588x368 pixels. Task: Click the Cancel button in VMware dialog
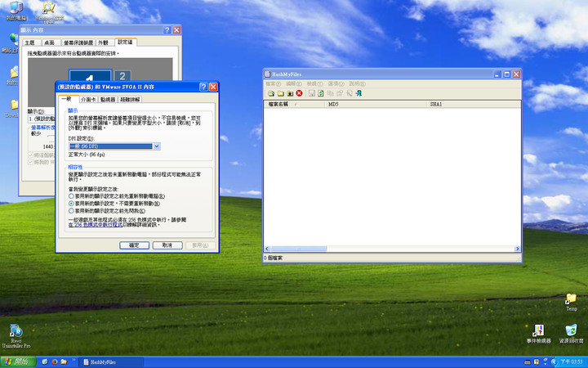(167, 245)
